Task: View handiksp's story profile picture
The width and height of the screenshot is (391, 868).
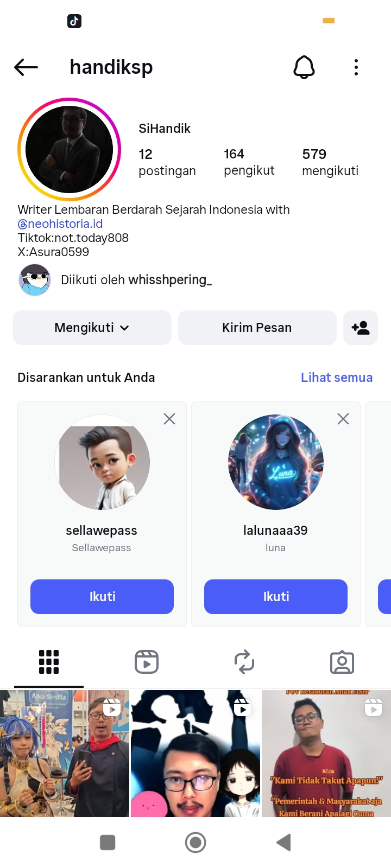Action: click(69, 150)
